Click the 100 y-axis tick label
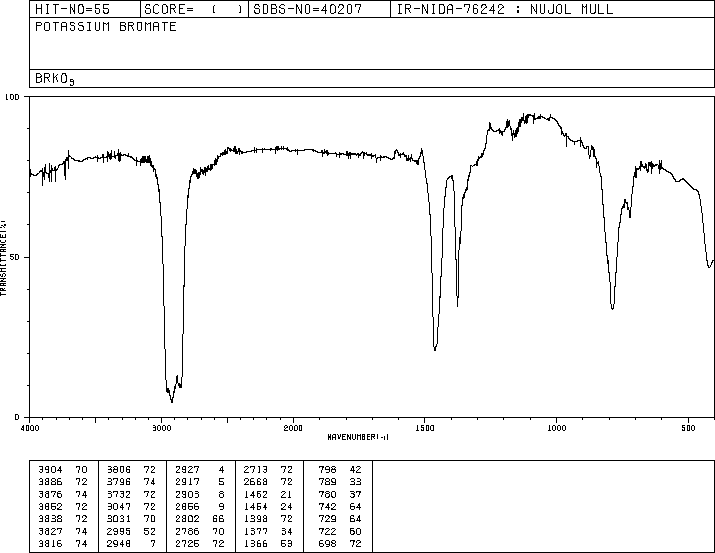Screen dimensions: 715x553 pyautogui.click(x=12, y=97)
